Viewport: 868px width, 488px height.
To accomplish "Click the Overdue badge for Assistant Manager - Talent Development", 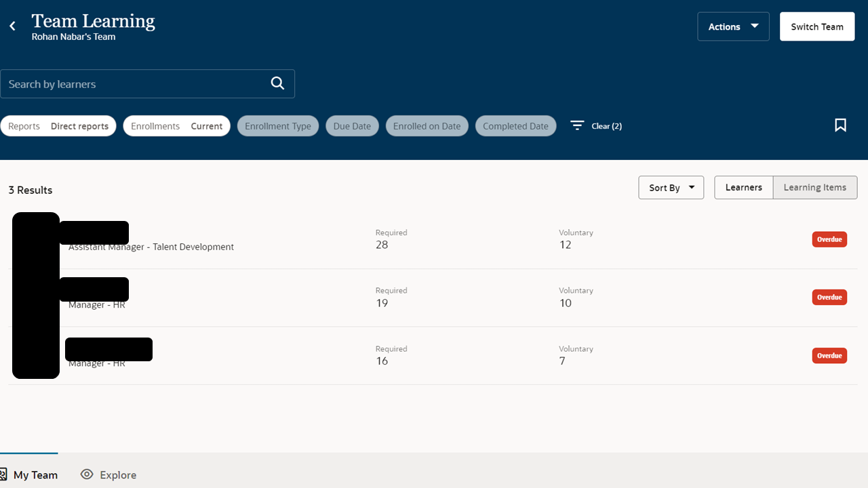I will [829, 239].
